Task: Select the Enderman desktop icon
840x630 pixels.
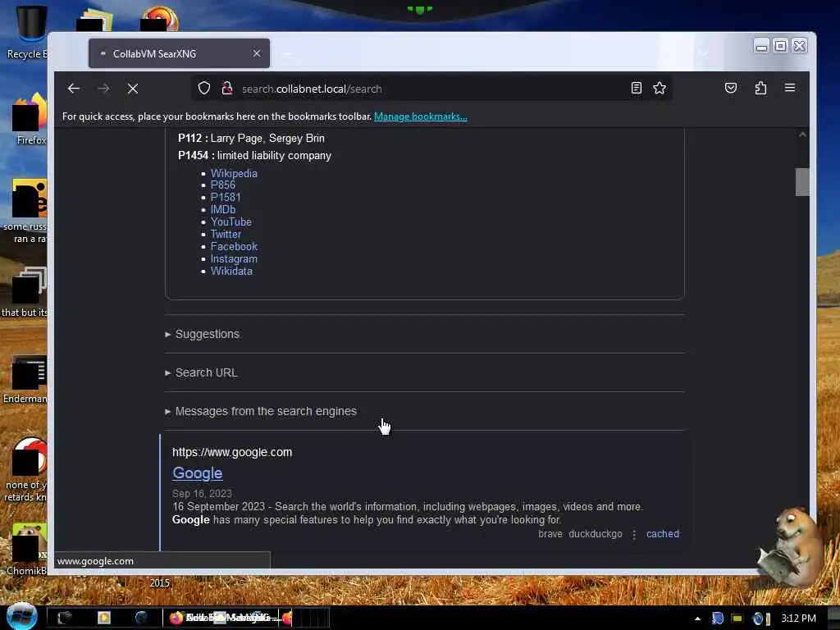Action: [x=25, y=379]
